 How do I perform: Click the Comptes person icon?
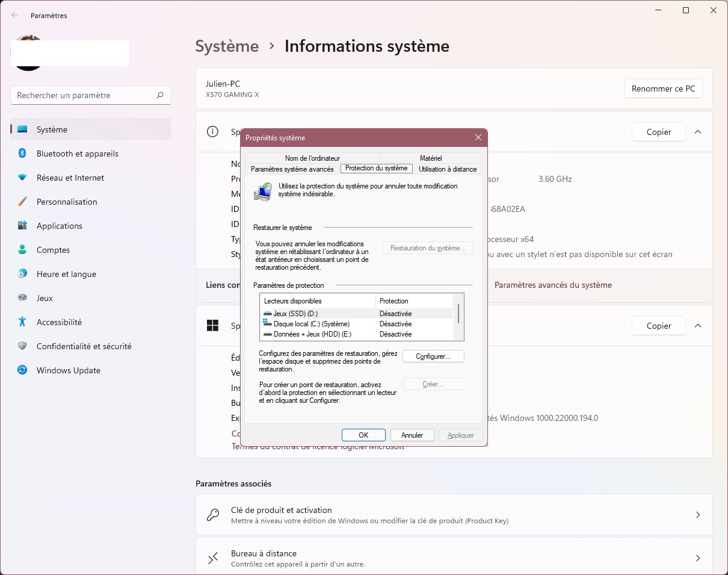click(22, 250)
